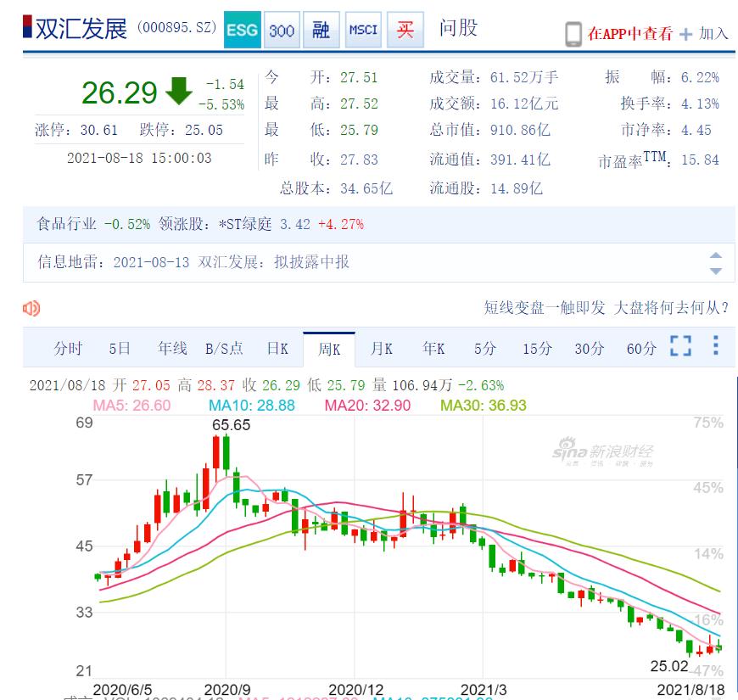Switch to 月K monthly chart tab
Viewport: 738px width, 700px height.
coord(381,348)
